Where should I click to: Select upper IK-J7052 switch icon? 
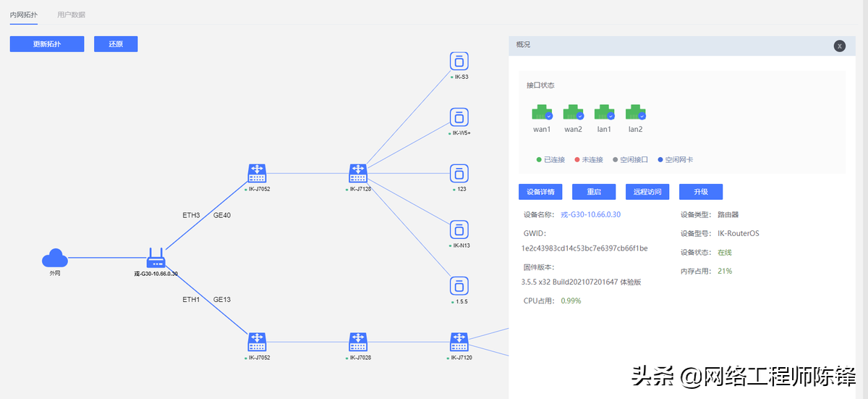(257, 173)
